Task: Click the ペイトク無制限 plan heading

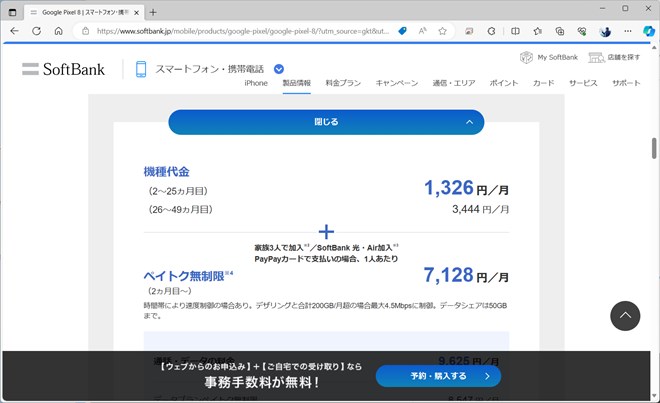Action: [188, 276]
